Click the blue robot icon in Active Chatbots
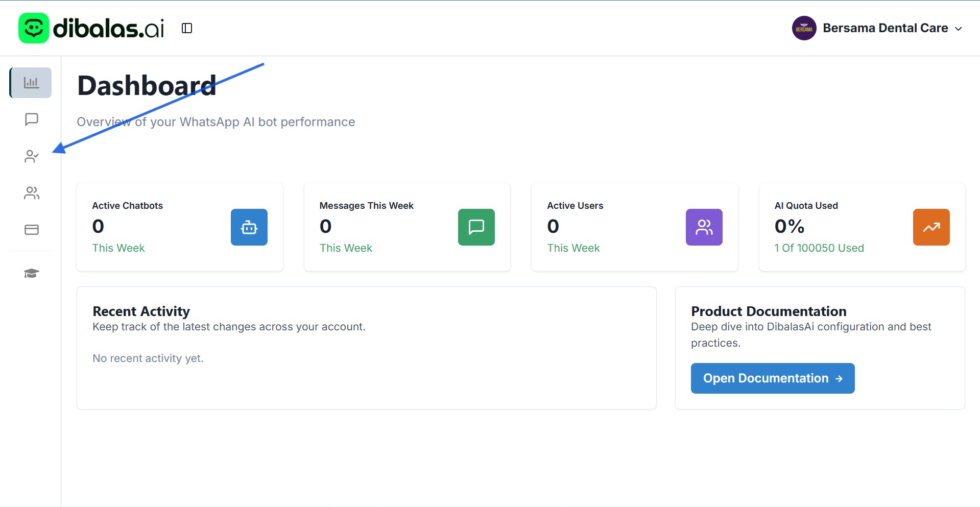This screenshot has width=980, height=507. click(249, 227)
